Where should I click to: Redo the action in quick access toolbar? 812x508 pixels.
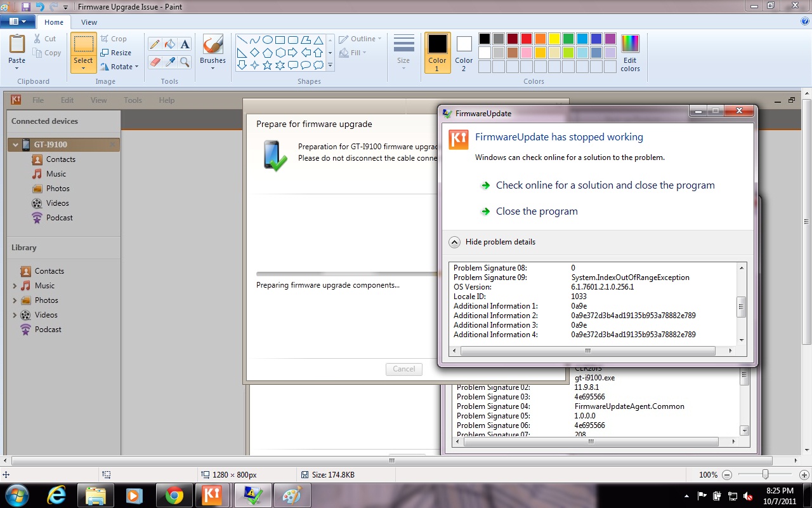[53, 6]
